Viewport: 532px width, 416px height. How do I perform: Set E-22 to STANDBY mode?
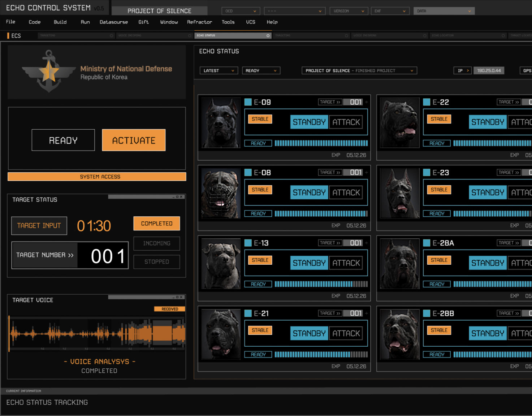[x=488, y=122]
